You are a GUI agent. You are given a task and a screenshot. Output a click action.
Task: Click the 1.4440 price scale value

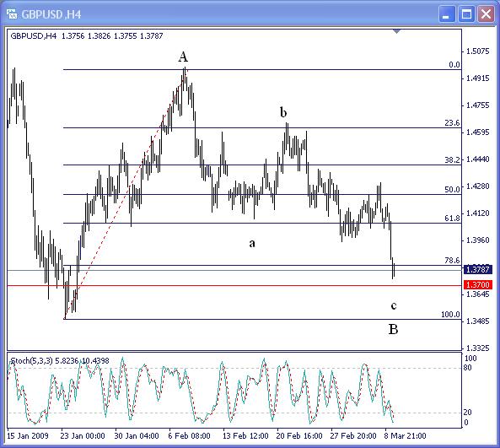click(x=478, y=159)
